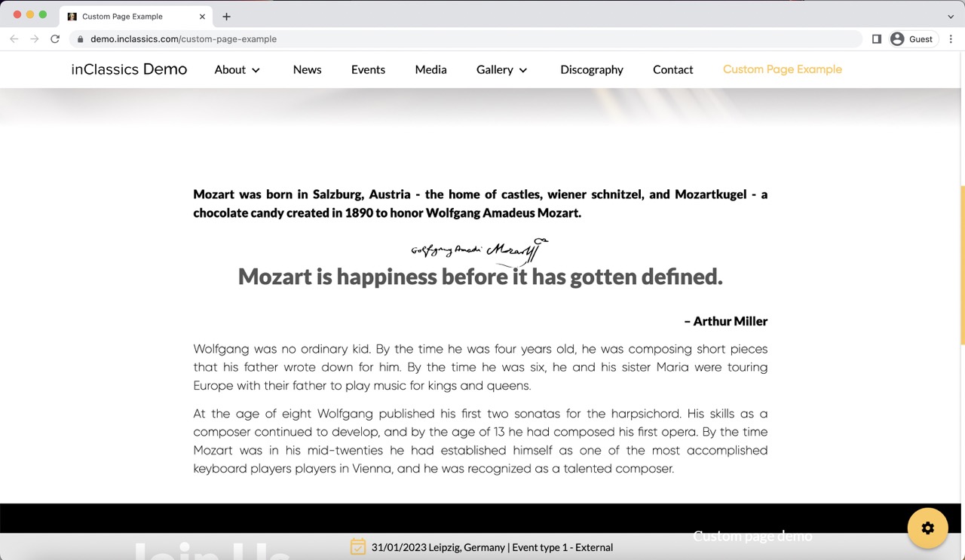
Task: Open a new tab with the plus button
Action: click(226, 17)
